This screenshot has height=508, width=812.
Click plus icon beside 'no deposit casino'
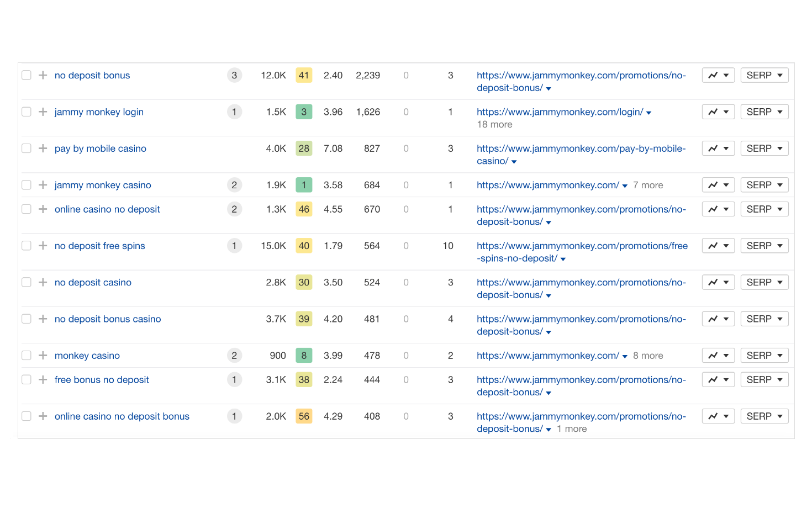[x=43, y=282]
